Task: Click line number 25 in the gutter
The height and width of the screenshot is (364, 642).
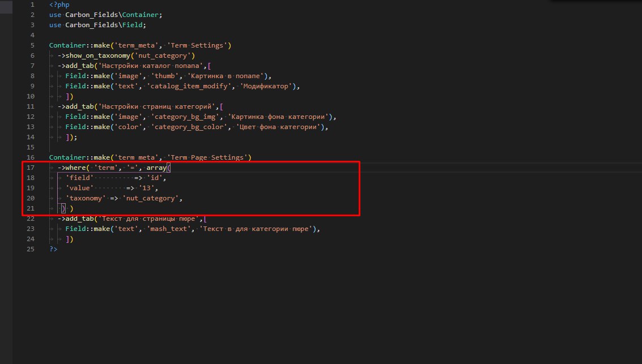Action: click(31, 249)
